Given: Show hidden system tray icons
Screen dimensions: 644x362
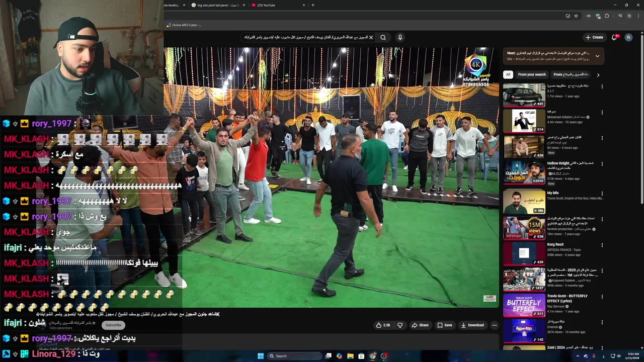Looking at the screenshot, I should (x=578, y=356).
